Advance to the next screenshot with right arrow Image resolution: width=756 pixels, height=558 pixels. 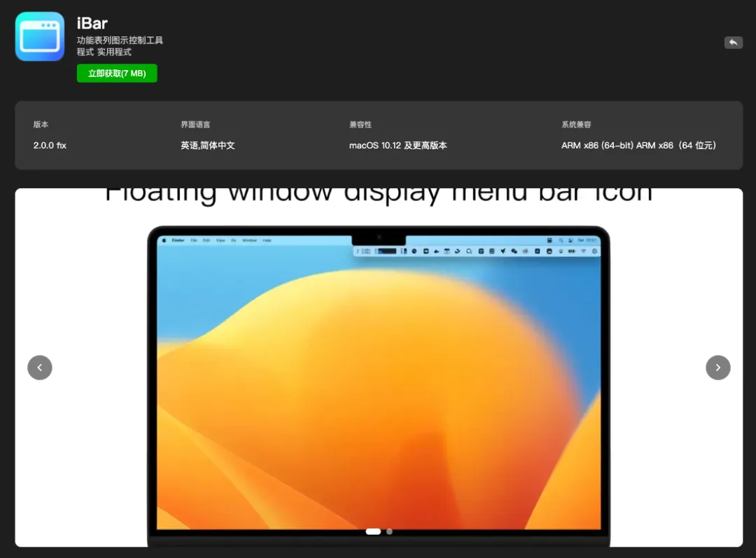pos(718,368)
